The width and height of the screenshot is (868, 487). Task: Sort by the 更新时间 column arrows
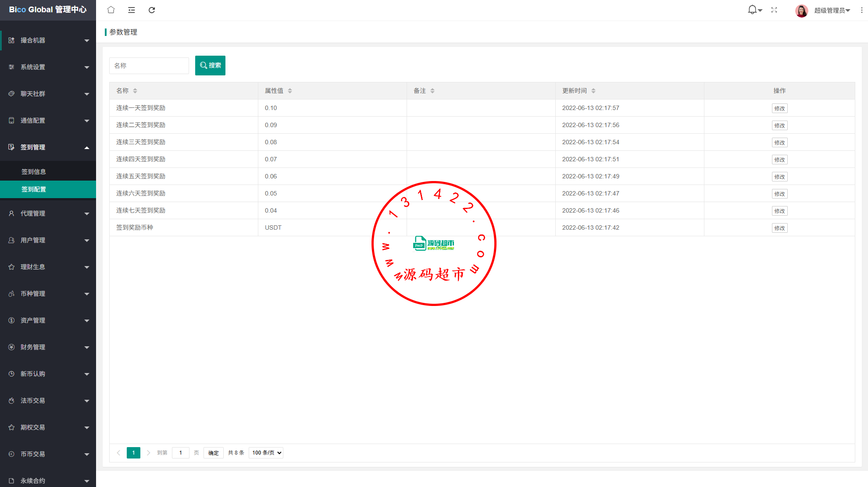[593, 91]
